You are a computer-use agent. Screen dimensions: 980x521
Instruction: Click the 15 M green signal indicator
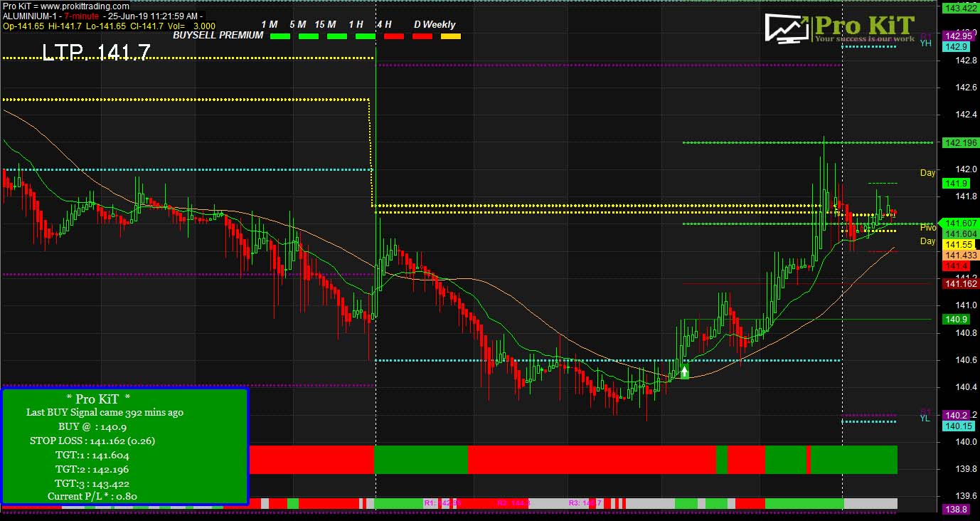point(337,36)
